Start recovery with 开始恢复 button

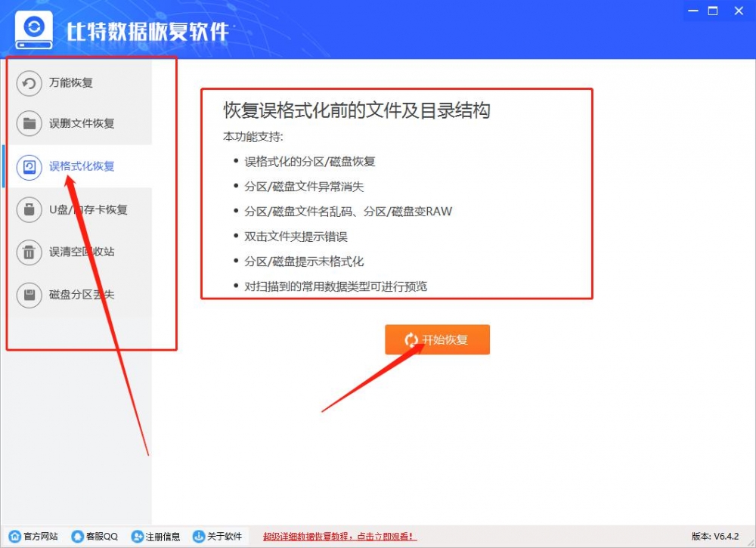437,340
